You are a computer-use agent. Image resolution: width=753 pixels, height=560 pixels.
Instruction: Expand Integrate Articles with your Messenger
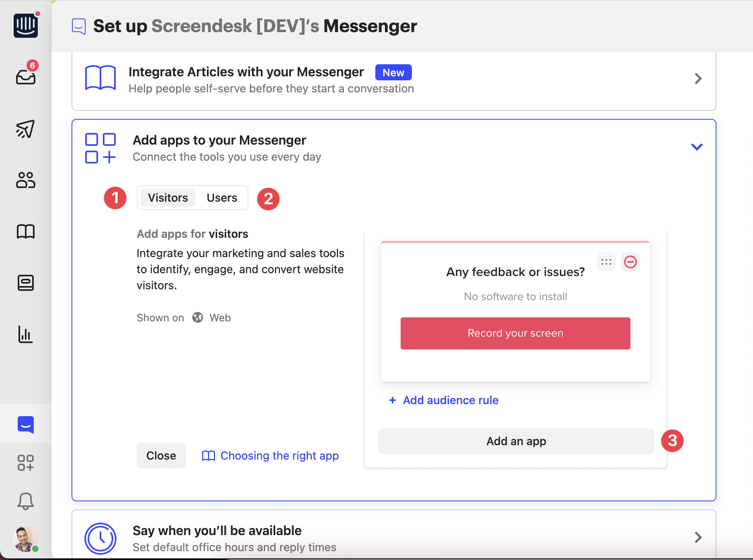click(698, 78)
